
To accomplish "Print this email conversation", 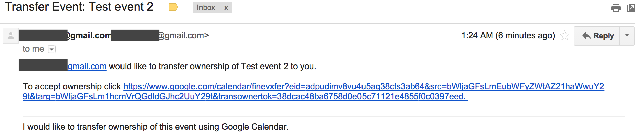I will (616, 8).
